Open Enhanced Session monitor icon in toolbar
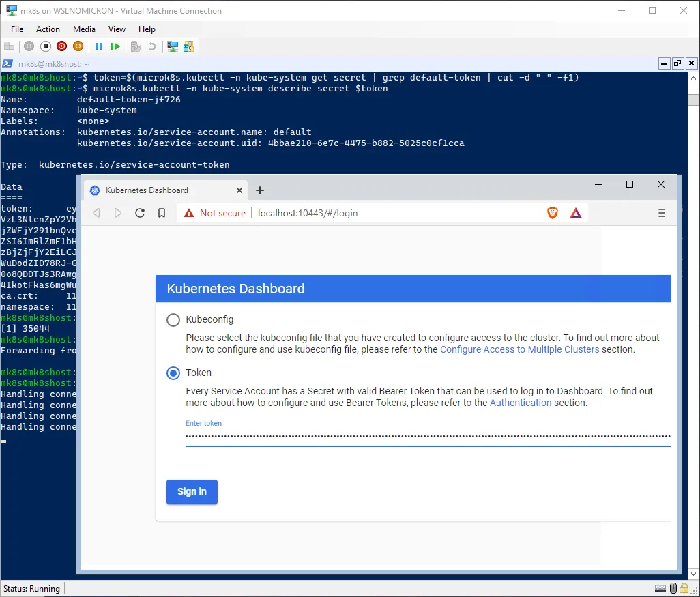The width and height of the screenshot is (700, 597). point(173,46)
